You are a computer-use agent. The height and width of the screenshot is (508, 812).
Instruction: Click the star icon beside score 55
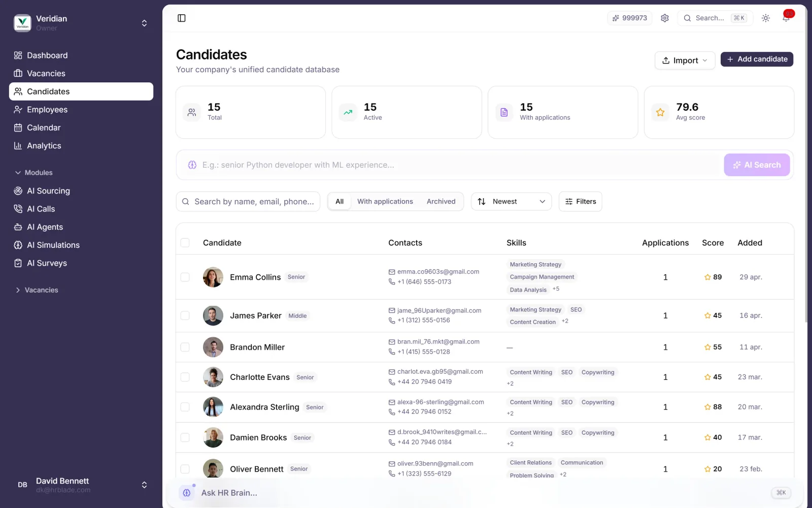[707, 347]
